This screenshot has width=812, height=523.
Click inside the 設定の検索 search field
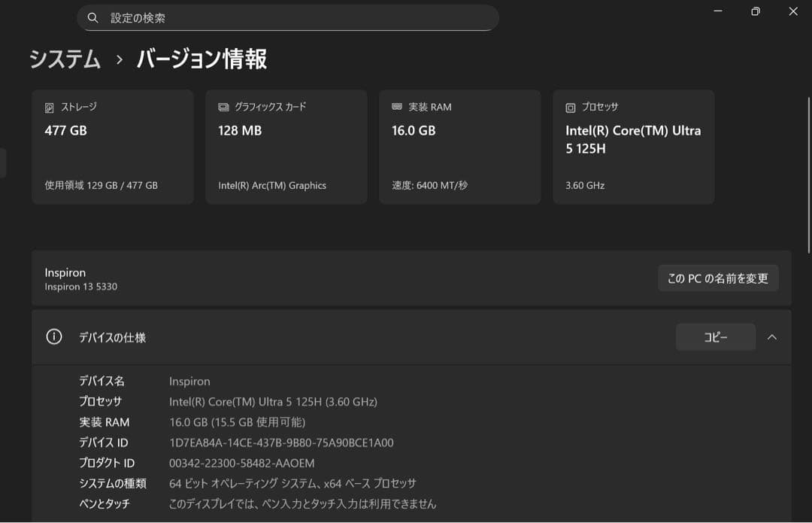click(x=286, y=17)
